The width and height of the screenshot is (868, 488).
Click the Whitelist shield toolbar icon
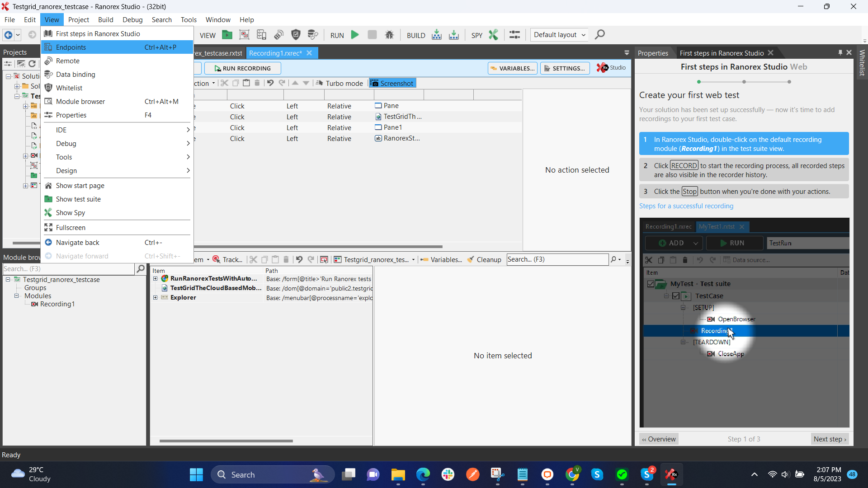click(x=296, y=35)
